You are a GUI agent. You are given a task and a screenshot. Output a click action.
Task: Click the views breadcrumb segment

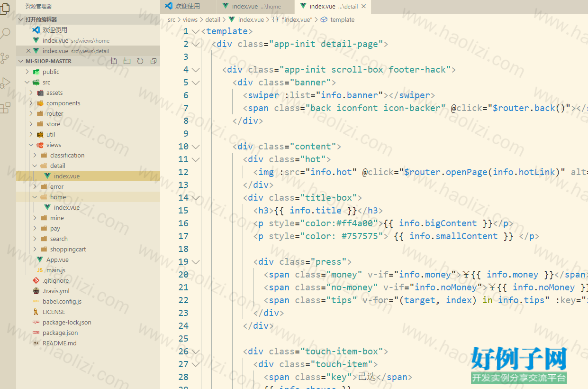point(190,20)
